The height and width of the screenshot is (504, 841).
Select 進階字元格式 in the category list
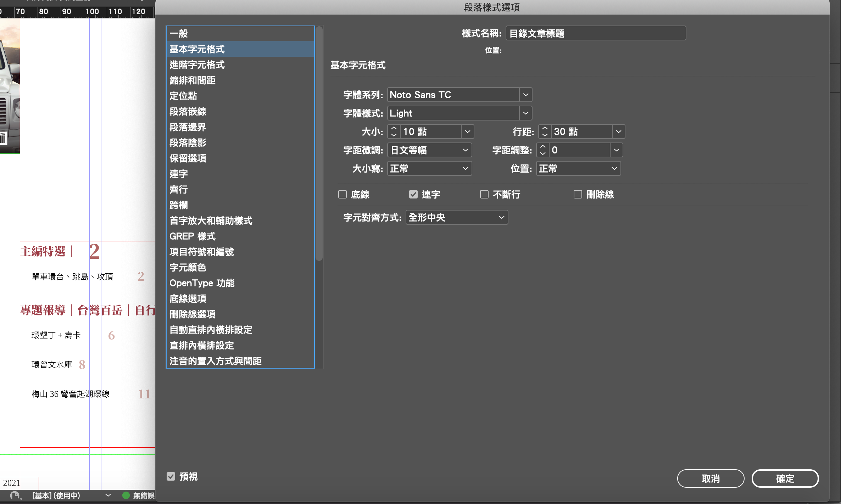(197, 65)
